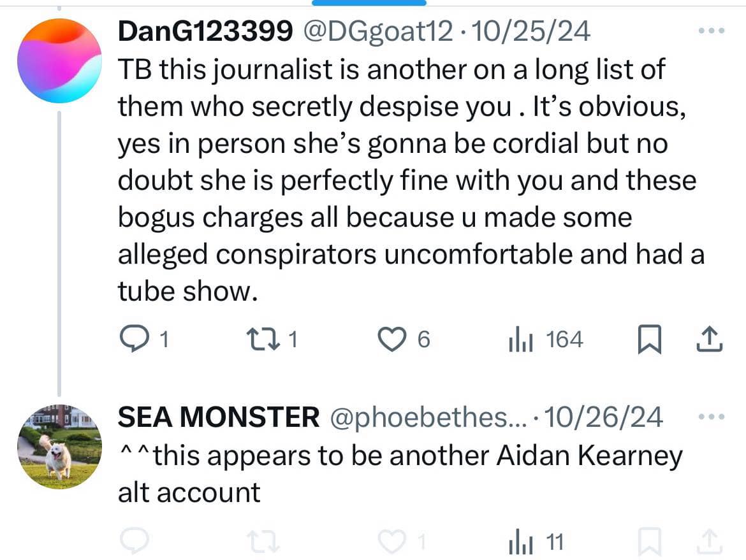Open @phoebethes... handle link

(x=428, y=418)
